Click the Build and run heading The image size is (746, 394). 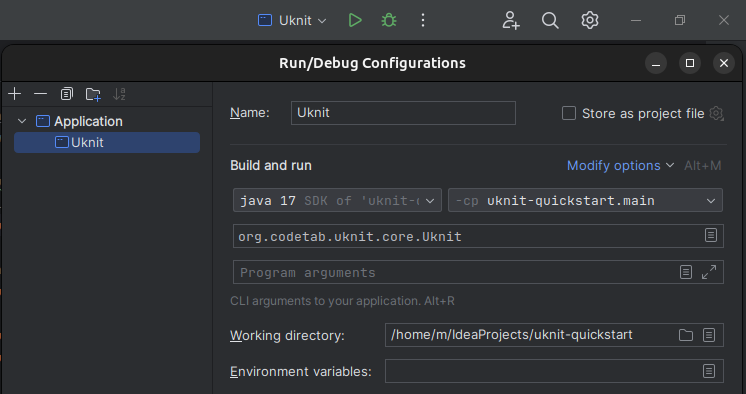[x=271, y=166]
